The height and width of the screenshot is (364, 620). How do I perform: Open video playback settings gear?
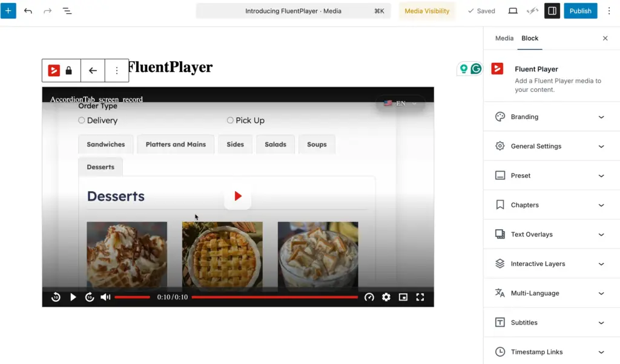coord(386,297)
